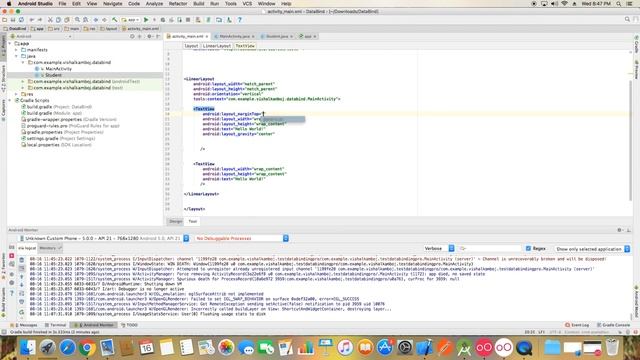The height and width of the screenshot is (360, 640).
Task: Select Student class in project tree
Action: (53, 75)
